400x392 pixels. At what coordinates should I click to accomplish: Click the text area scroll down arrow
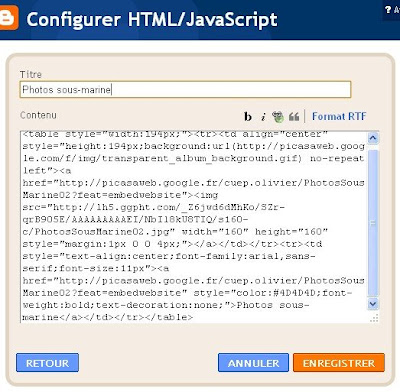pos(373,304)
